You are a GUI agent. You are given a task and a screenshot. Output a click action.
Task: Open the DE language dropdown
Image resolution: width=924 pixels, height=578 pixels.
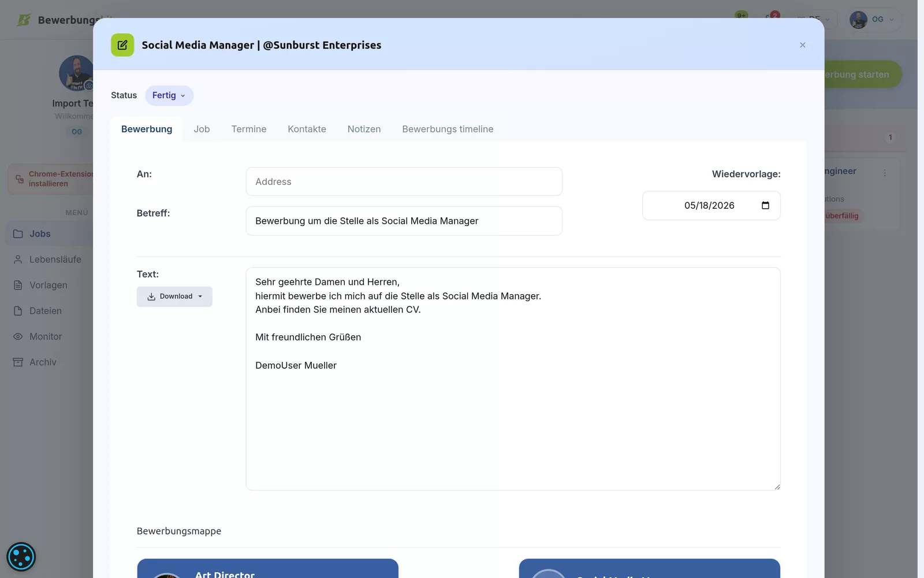[x=814, y=19]
